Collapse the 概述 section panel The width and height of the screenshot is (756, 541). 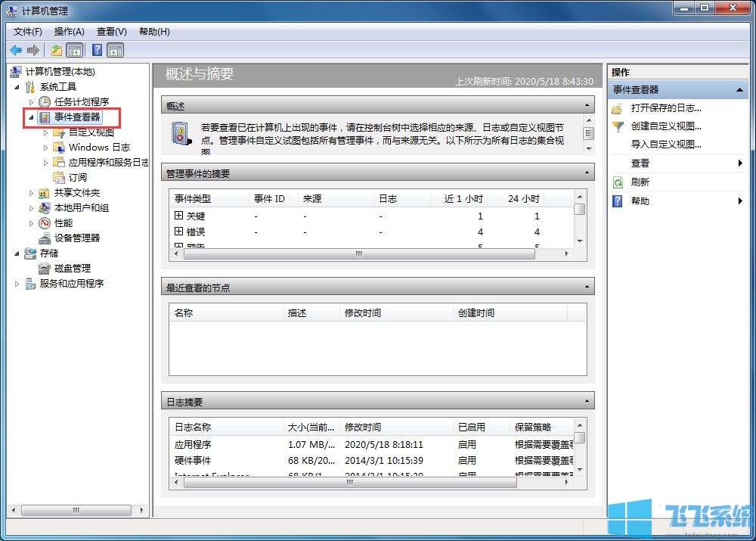click(587, 104)
